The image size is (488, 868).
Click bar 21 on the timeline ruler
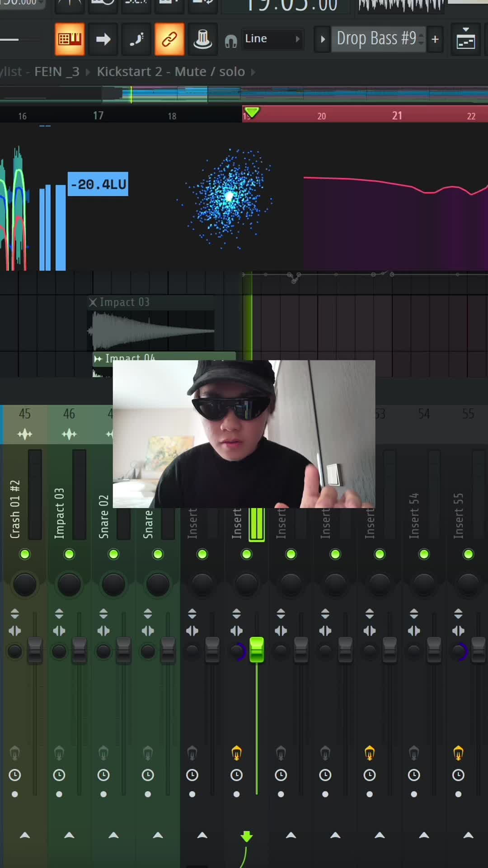click(x=397, y=116)
